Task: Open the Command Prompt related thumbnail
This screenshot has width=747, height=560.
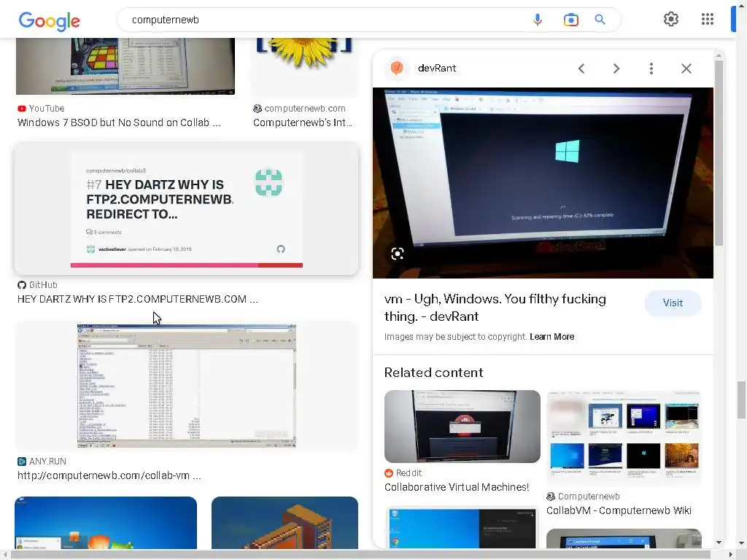Action: tap(624, 539)
